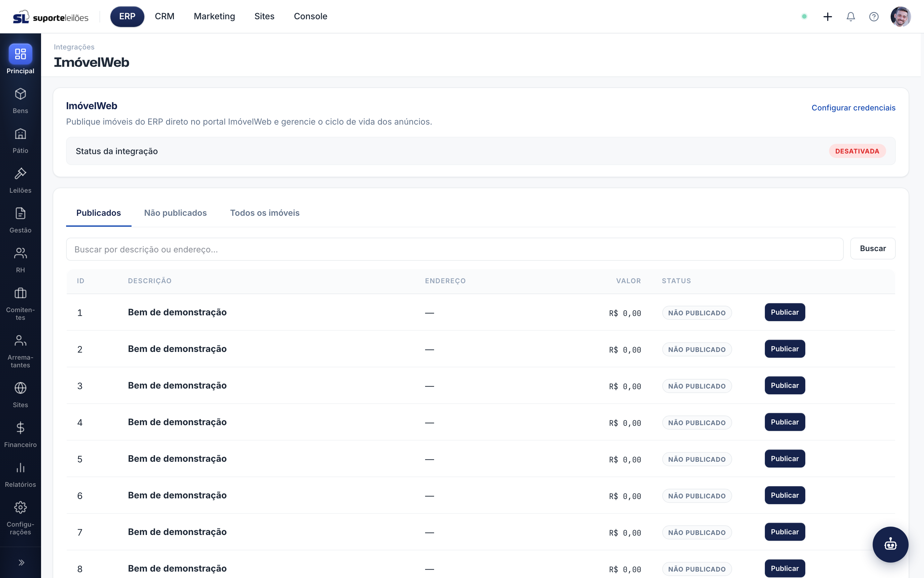Select the Publicados tab

pyautogui.click(x=98, y=213)
